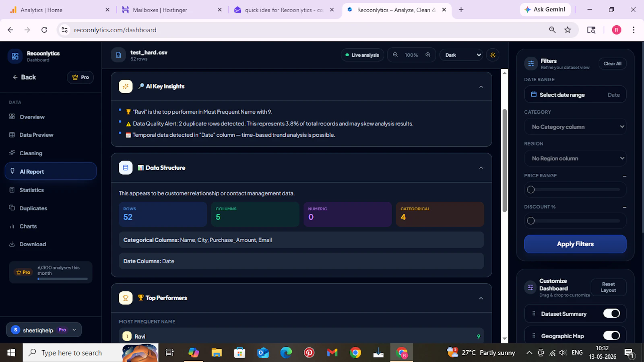Click the Select date range field

pos(575,95)
